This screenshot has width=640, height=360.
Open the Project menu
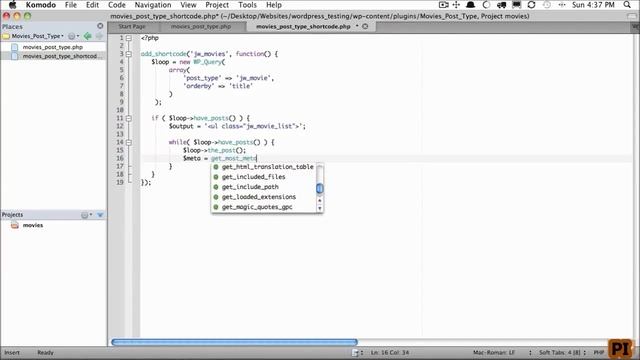[x=217, y=5]
